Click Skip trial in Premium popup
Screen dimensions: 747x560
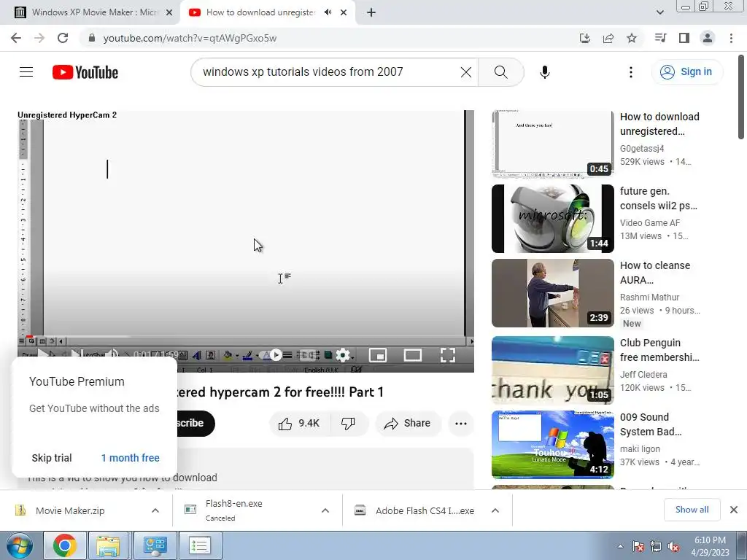(x=52, y=458)
